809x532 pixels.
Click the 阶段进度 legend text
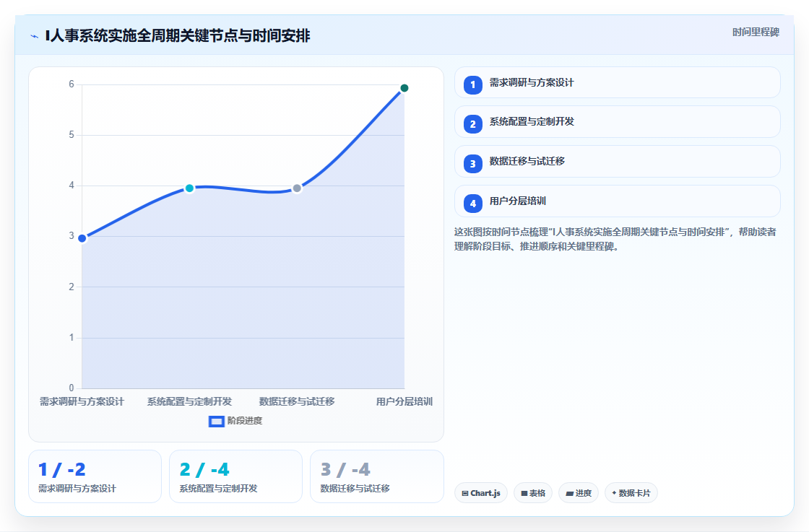[x=245, y=421]
